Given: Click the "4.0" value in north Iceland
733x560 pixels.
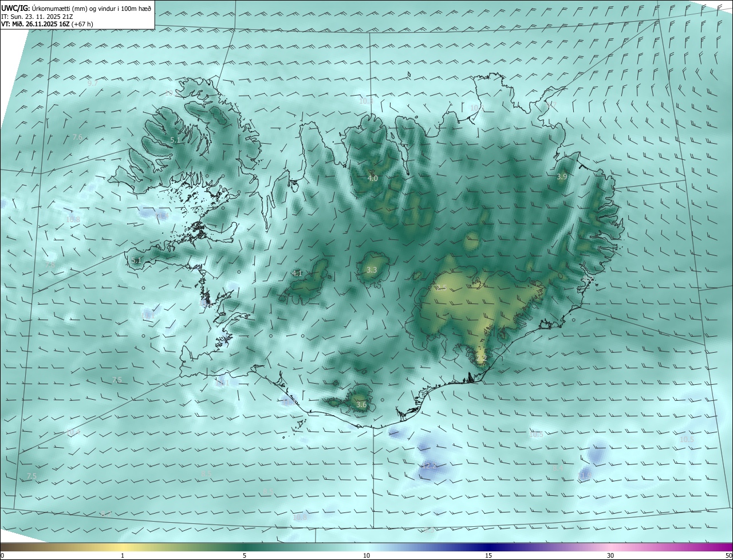Looking at the screenshot, I should coord(373,179).
